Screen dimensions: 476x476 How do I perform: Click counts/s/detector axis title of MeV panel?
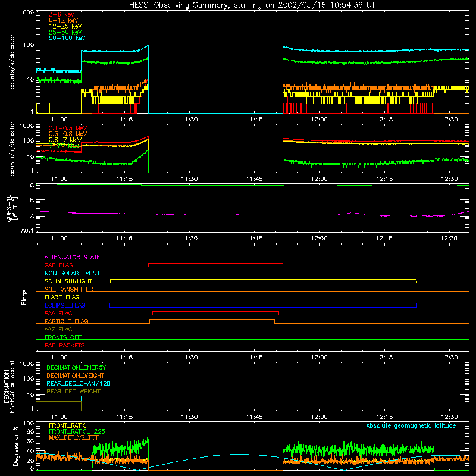[12, 148]
